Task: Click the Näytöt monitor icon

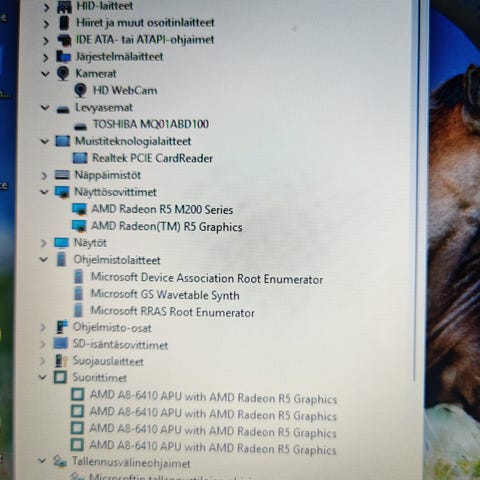Action: (62, 243)
